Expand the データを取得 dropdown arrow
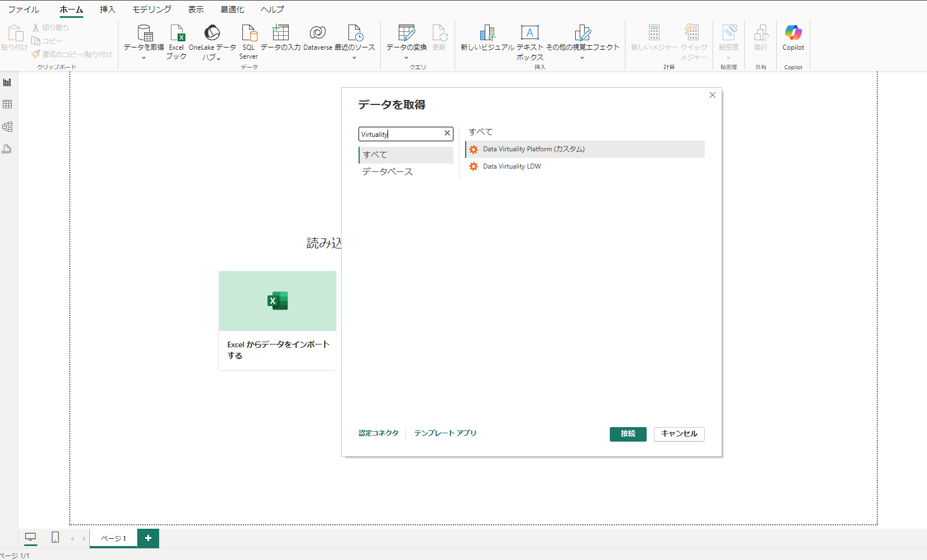Screen dimensions: 927x560 click(x=144, y=58)
